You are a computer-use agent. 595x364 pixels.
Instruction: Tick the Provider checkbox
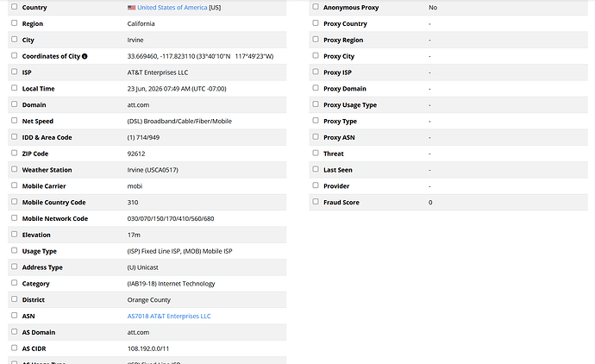[x=316, y=185]
